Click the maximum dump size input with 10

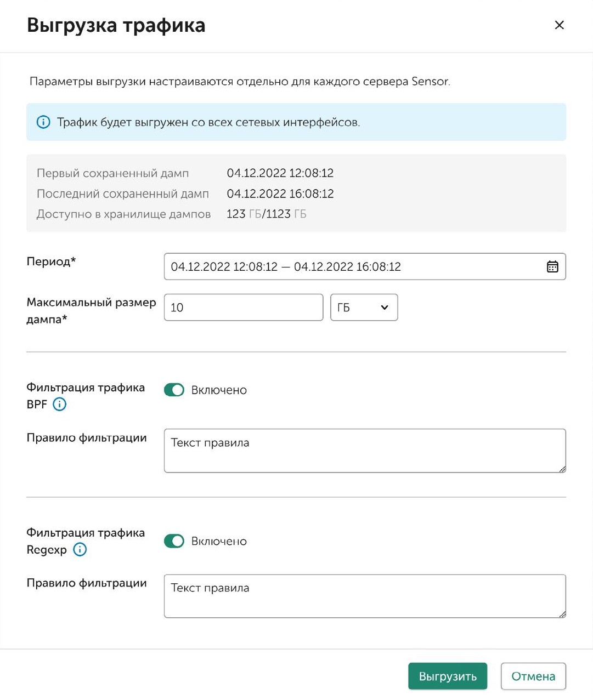click(x=243, y=308)
